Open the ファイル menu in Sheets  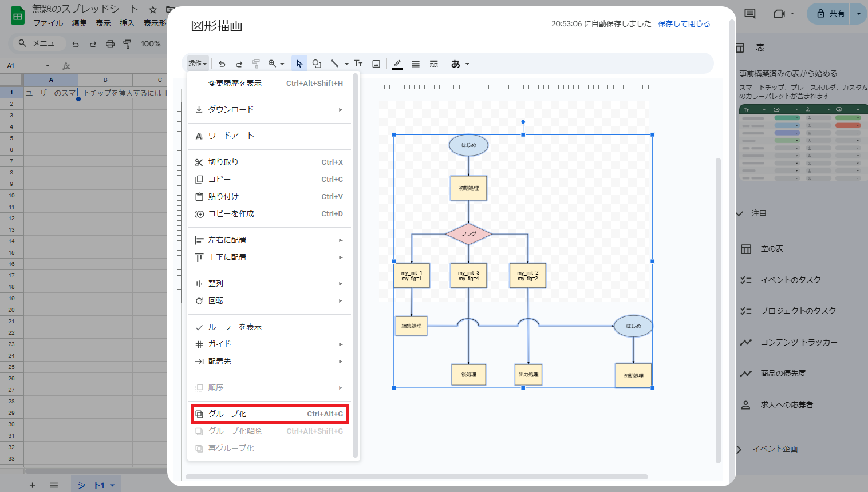pos(48,23)
